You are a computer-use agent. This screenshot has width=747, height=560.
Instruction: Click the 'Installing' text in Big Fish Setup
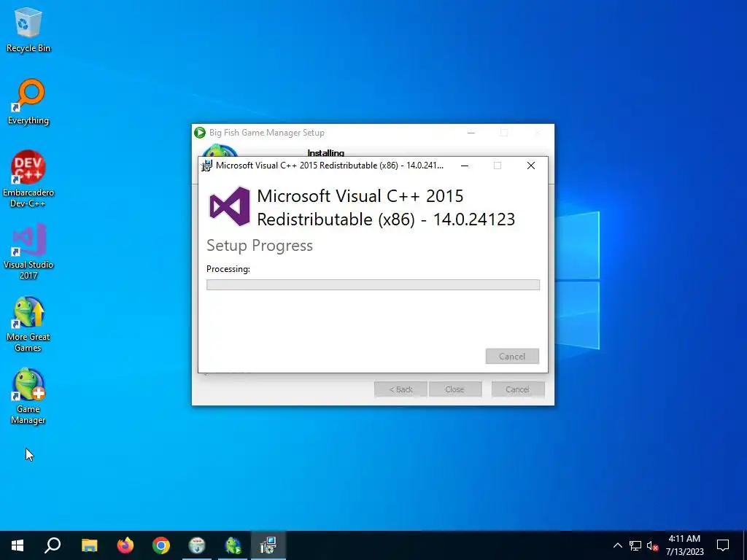tap(326, 153)
